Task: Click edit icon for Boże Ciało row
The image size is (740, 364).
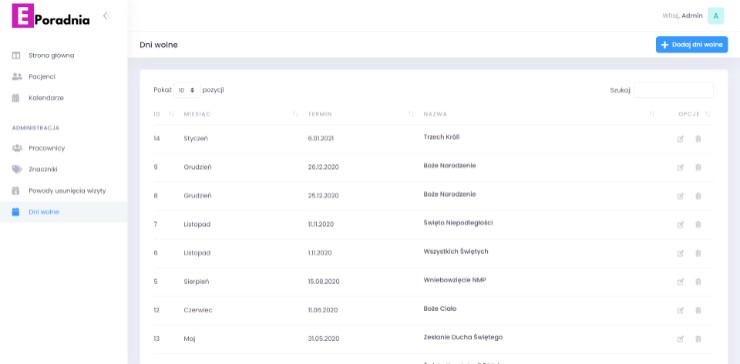Action: click(x=680, y=311)
